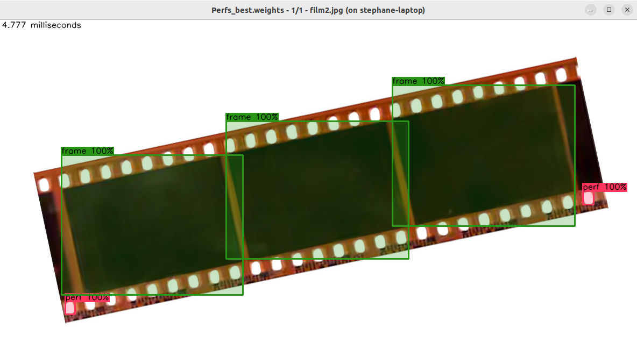Click the "4.777 milliseconds" timing text
Viewport: 637px width, 364px height.
[41, 25]
